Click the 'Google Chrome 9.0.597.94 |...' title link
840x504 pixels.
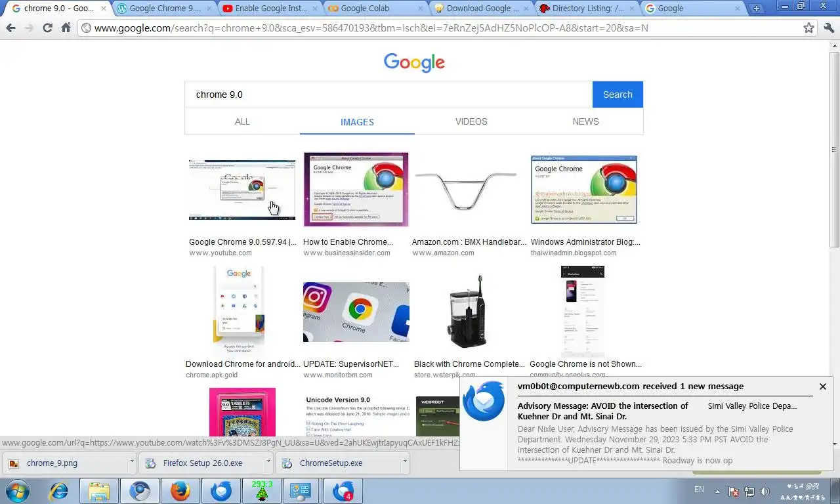click(x=243, y=242)
